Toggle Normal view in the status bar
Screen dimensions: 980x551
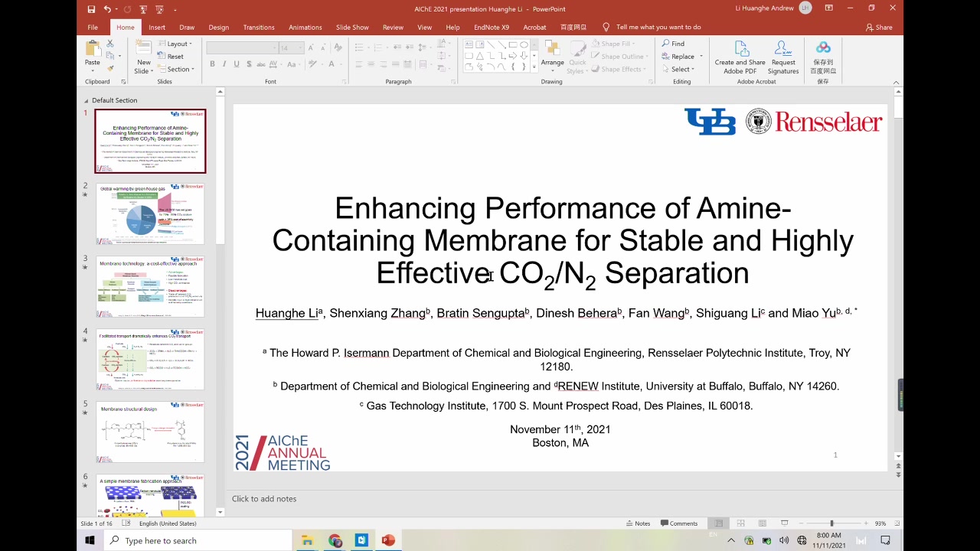coord(718,523)
